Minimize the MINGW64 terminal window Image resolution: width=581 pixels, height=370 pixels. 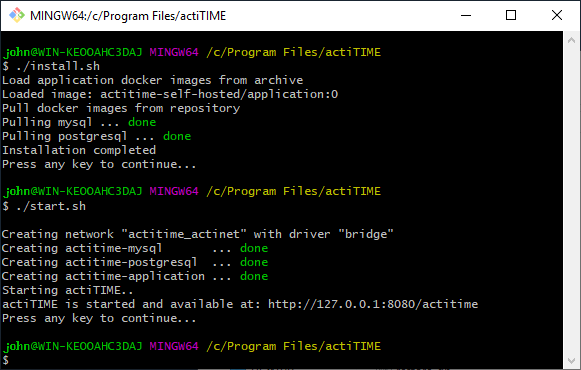[x=466, y=16]
